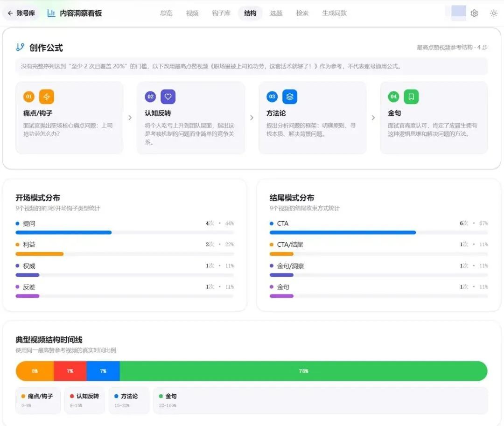This screenshot has height=426, width=504.
Task: Open the 检索 tab
Action: tap(302, 13)
